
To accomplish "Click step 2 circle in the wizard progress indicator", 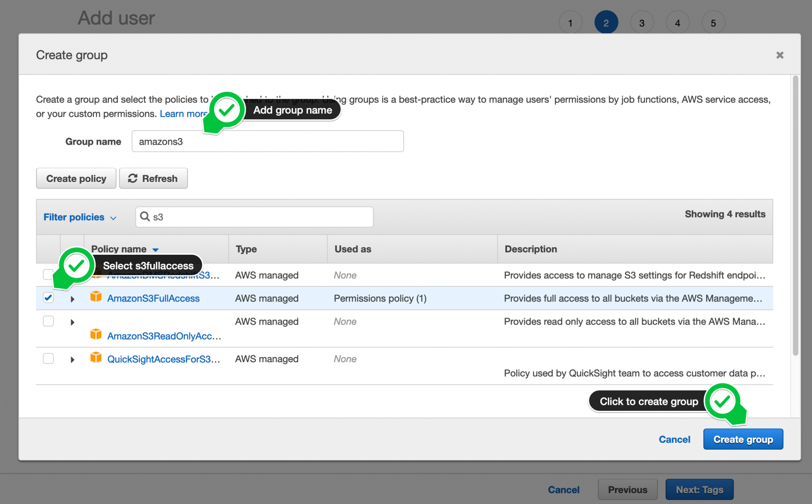I will pos(606,22).
